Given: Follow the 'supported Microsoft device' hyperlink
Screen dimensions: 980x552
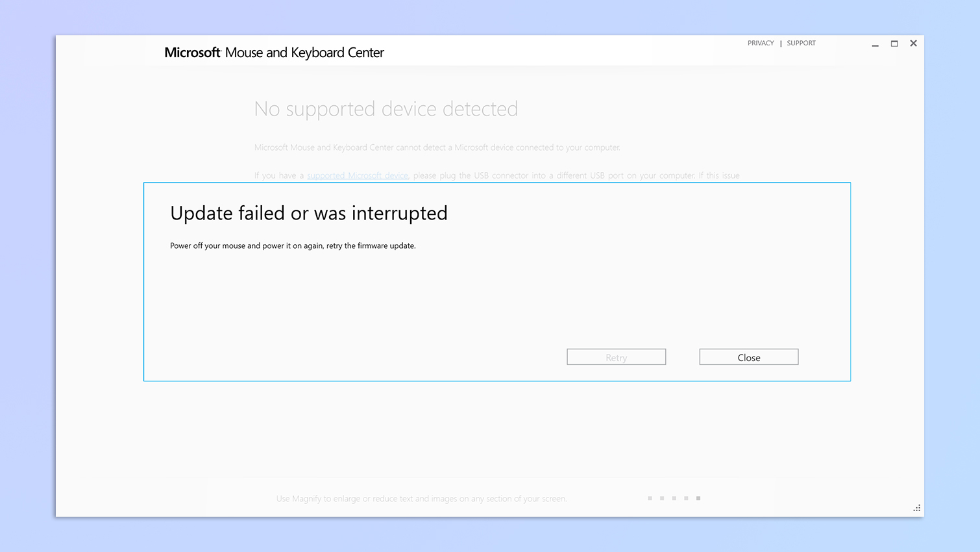Looking at the screenshot, I should (x=358, y=175).
